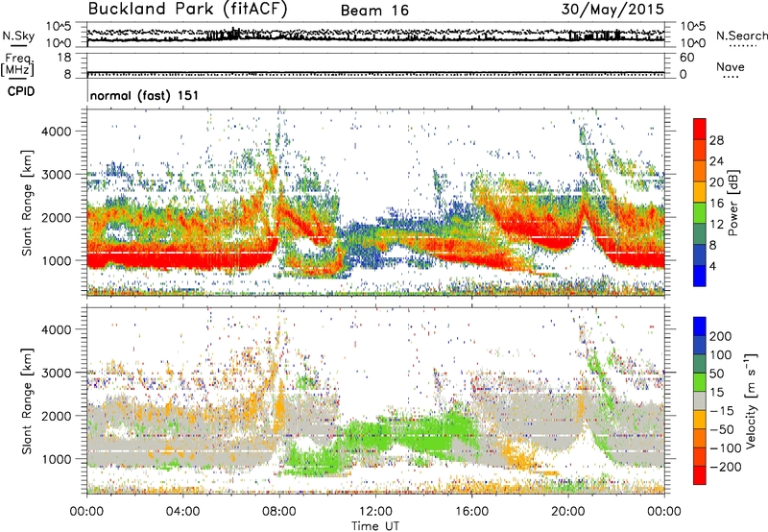Click the date '30/May/2015'

point(612,9)
